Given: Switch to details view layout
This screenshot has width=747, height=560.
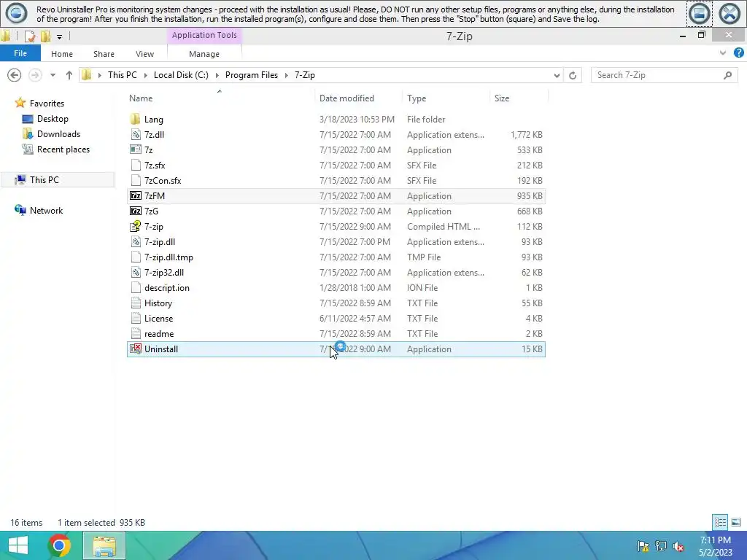Looking at the screenshot, I should point(720,522).
